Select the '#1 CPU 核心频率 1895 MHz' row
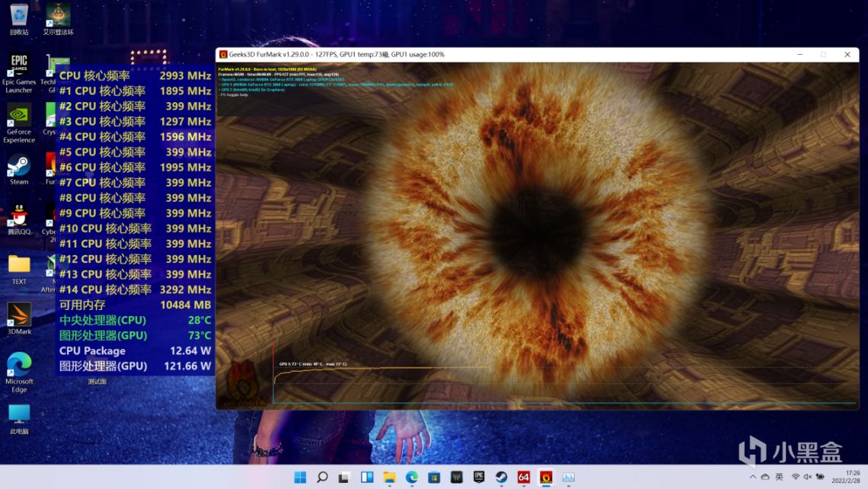The height and width of the screenshot is (489, 868). [x=135, y=91]
